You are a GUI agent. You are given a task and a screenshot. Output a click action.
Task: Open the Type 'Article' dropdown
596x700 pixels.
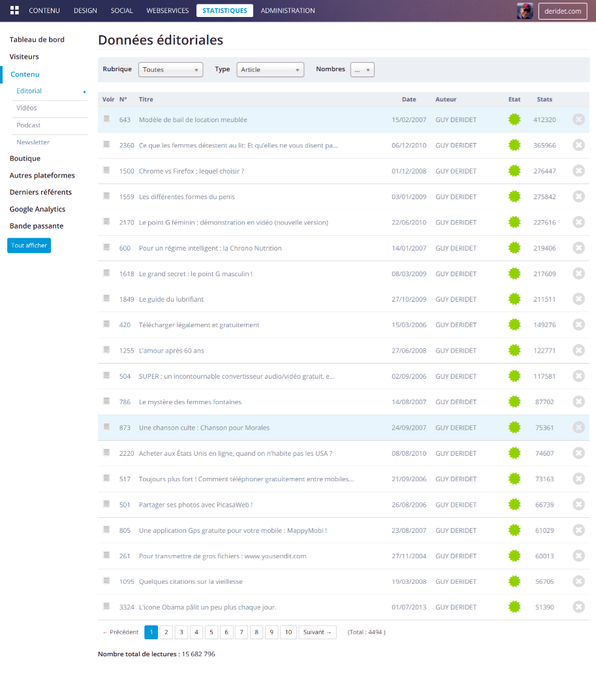[270, 70]
